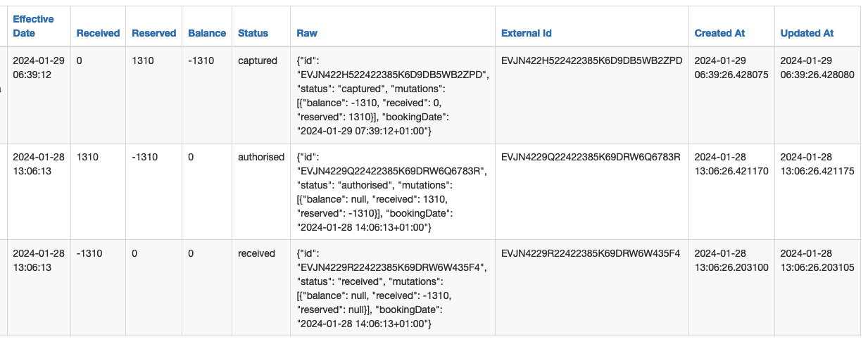
Task: Sort by the Balance column header
Action: click(x=207, y=33)
